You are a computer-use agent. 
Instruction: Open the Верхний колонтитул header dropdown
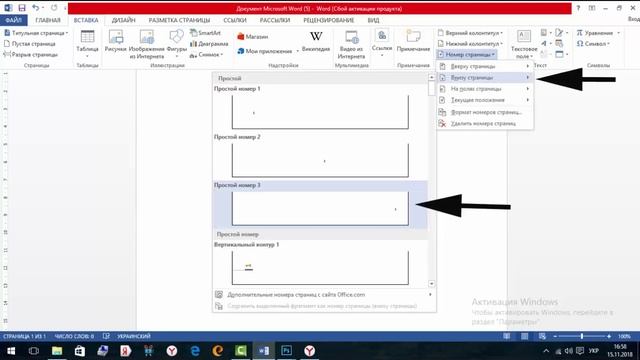tap(470, 33)
